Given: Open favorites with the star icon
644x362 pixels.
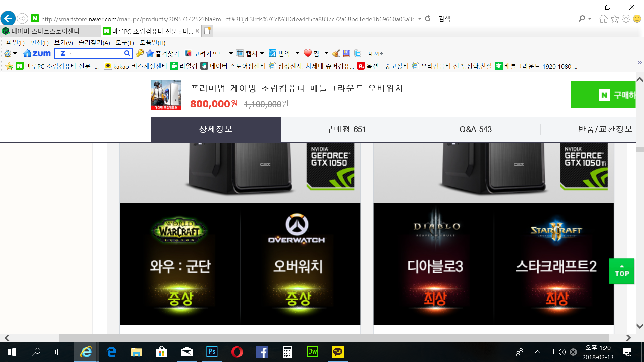Looking at the screenshot, I should (x=614, y=19).
